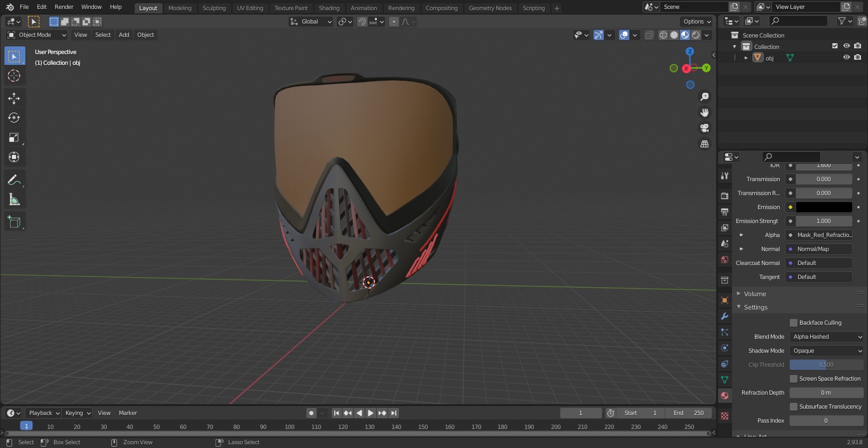
Task: Switch to solid viewport shading
Action: (x=674, y=35)
